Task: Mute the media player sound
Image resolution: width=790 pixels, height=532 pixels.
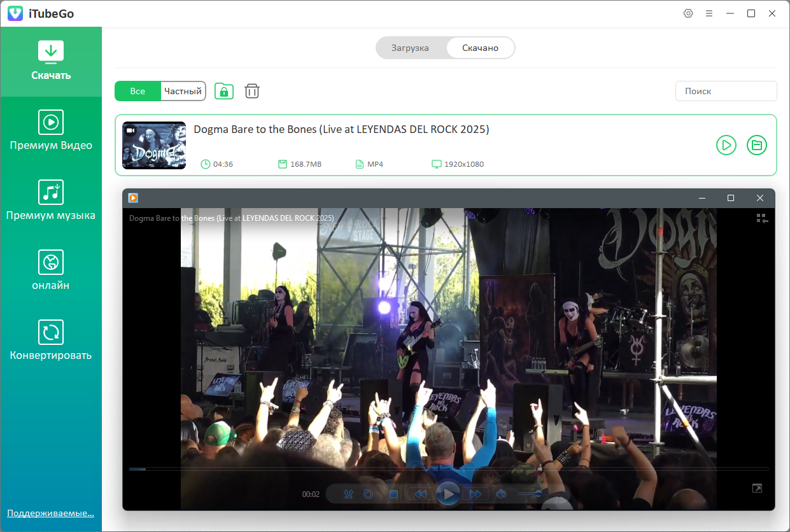Action: click(502, 494)
